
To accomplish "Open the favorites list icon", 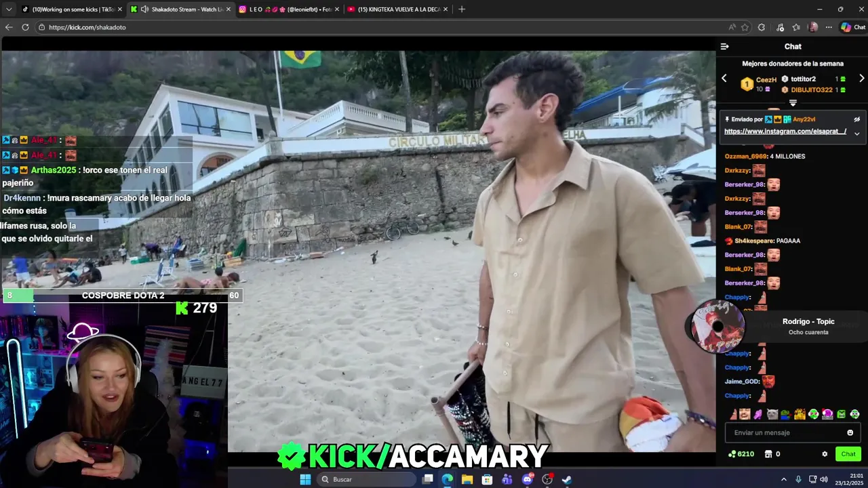I will [796, 27].
